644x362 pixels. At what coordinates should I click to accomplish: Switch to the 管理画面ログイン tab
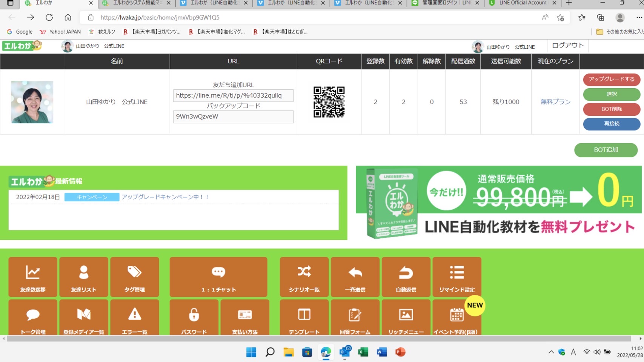coord(445,3)
